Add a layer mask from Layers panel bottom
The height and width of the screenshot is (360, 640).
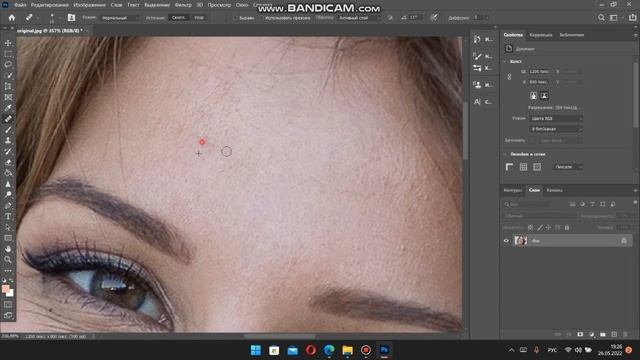(x=580, y=334)
